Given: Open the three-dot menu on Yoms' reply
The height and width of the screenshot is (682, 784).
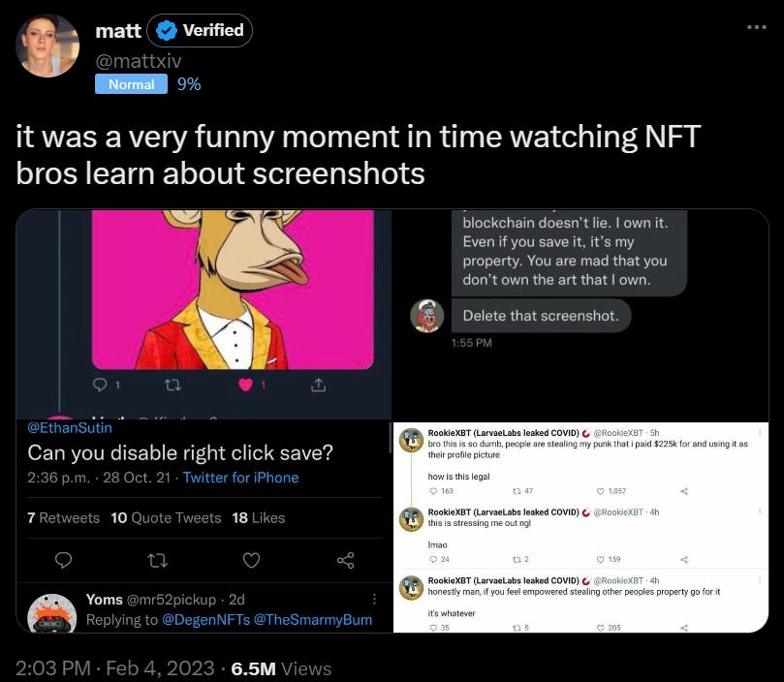Looking at the screenshot, I should pos(373,601).
